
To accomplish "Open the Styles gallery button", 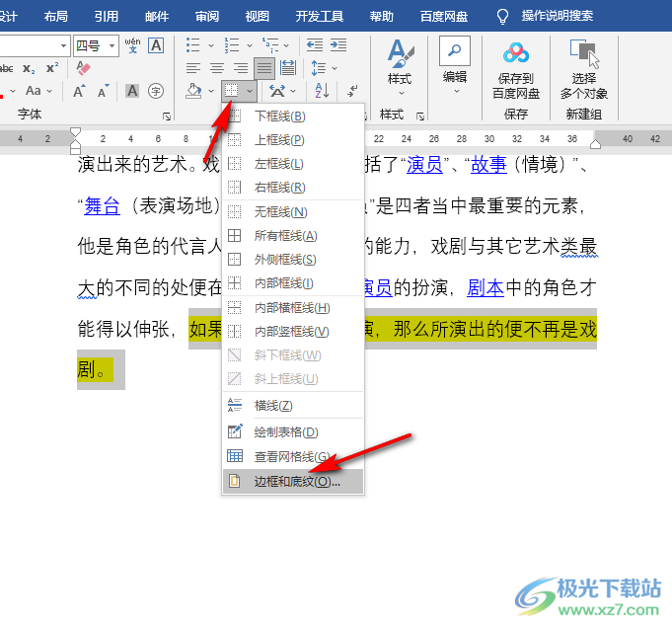I will coord(400,68).
